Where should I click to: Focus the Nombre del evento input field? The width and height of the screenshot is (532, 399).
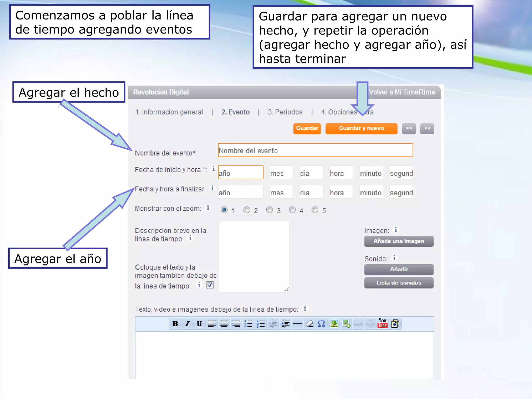315,150
